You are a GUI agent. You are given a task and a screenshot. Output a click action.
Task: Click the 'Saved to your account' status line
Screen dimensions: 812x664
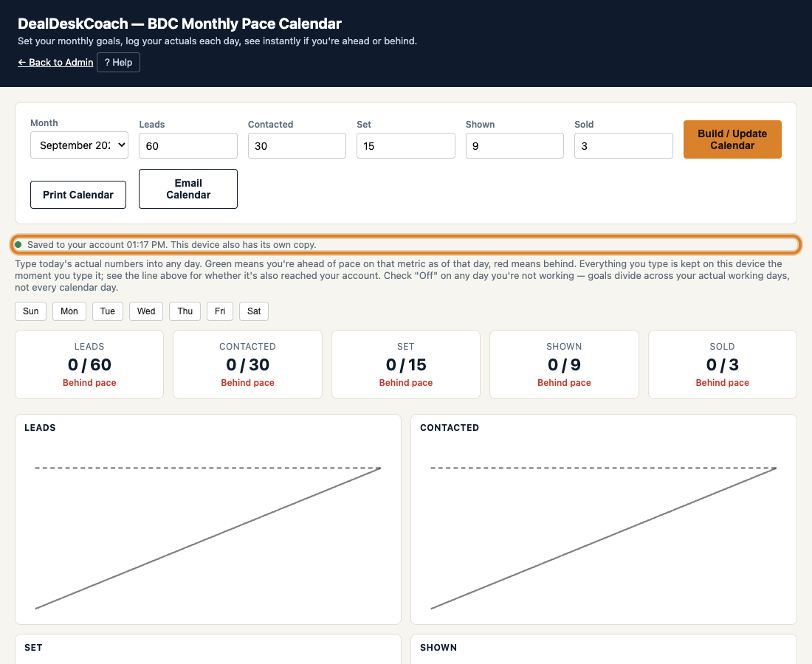click(x=406, y=245)
